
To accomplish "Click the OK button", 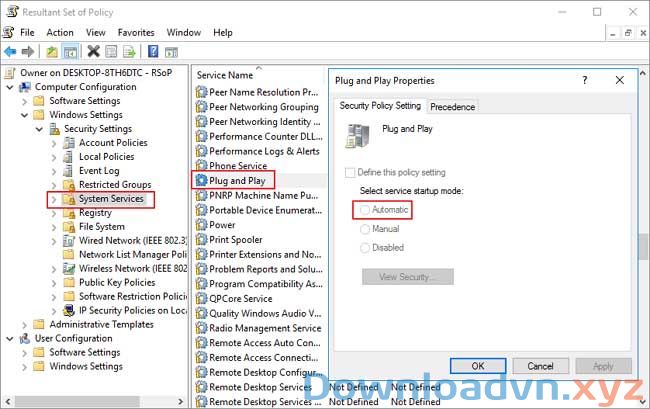I will (478, 366).
